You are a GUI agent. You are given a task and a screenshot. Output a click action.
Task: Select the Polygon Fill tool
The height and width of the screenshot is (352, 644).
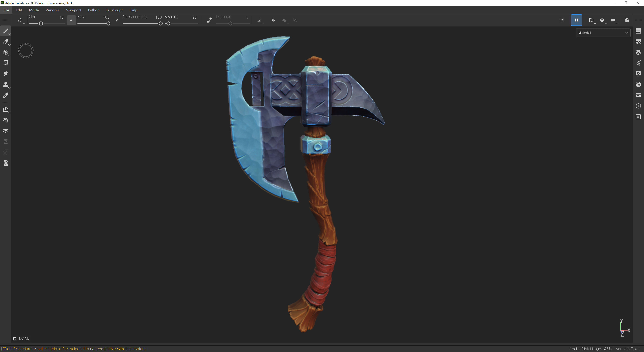coord(6,63)
